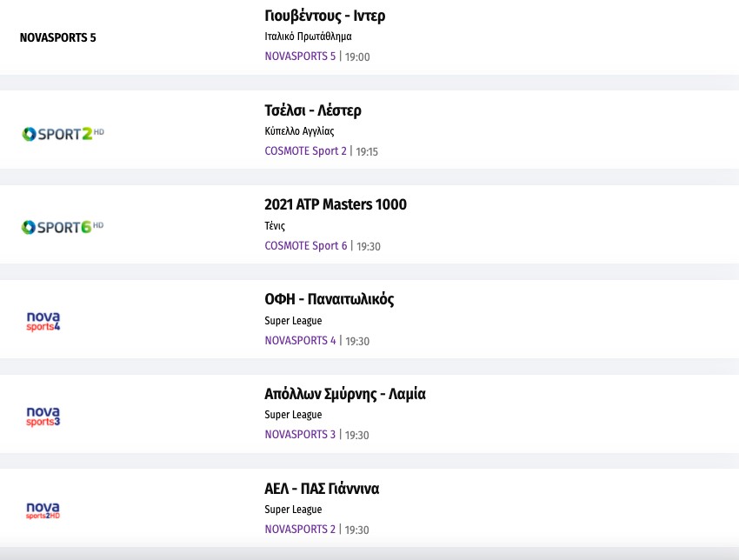Open the ΟΦΗ - Παναιτωλικός match title
The height and width of the screenshot is (560, 739).
[329, 299]
